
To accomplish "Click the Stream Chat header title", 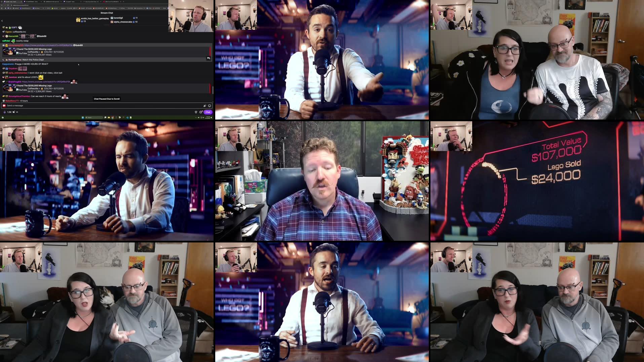I will click(x=107, y=13).
